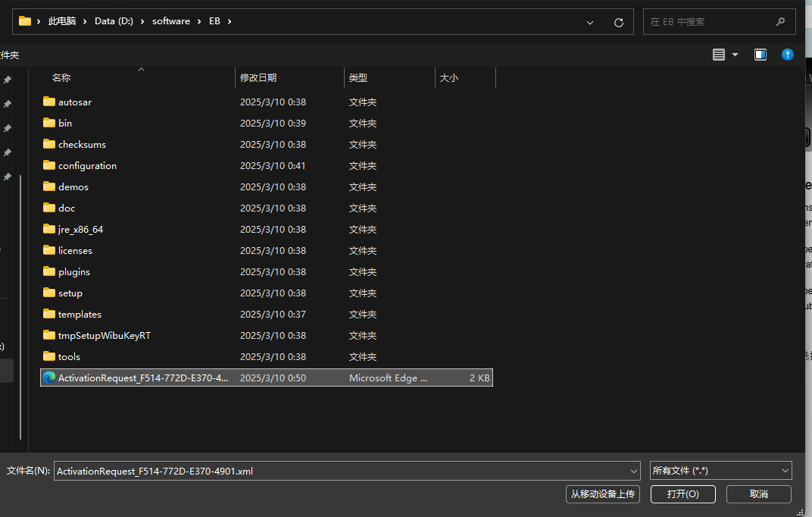
Task: Select the templates folder in the list
Action: pyautogui.click(x=79, y=314)
